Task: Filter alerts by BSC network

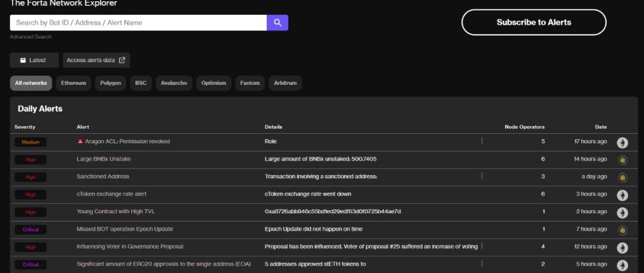Action: pos(141,83)
